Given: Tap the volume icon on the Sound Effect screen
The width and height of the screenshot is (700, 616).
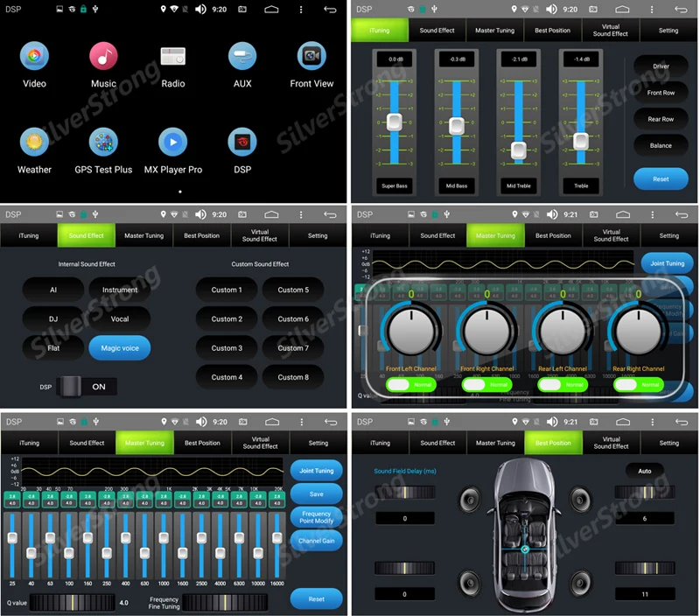Looking at the screenshot, I should 200,214.
